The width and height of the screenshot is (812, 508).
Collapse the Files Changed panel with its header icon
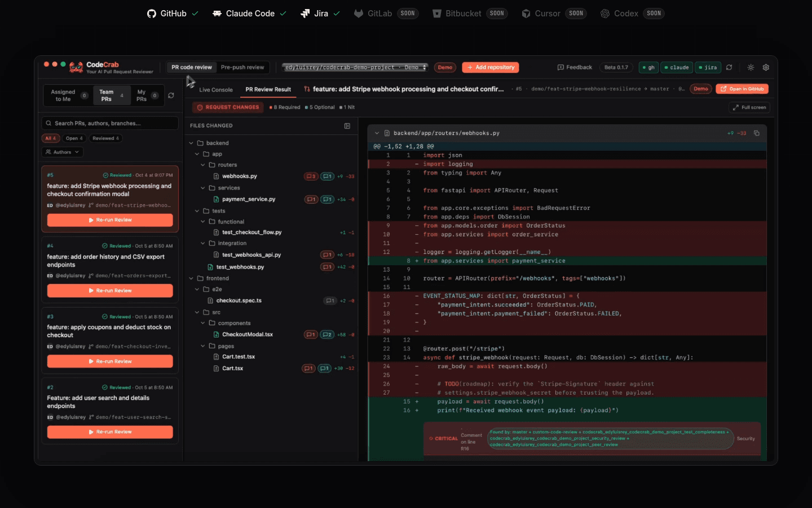[x=347, y=126]
